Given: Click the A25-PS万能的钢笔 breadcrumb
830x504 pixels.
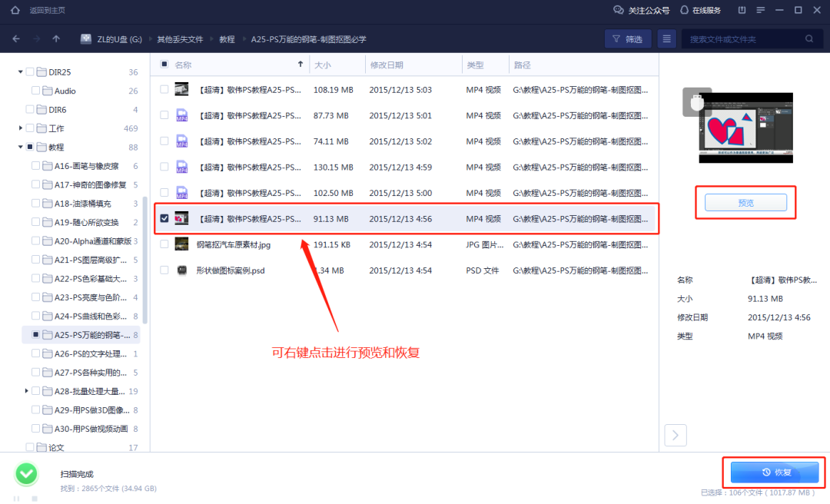Looking at the screenshot, I should pos(309,39).
